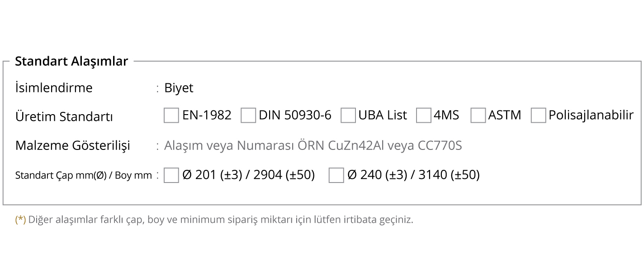Click the 'Ø 240 (±3) / 3140 (±50)' label text
The width and height of the screenshot is (644, 279).
413,175
